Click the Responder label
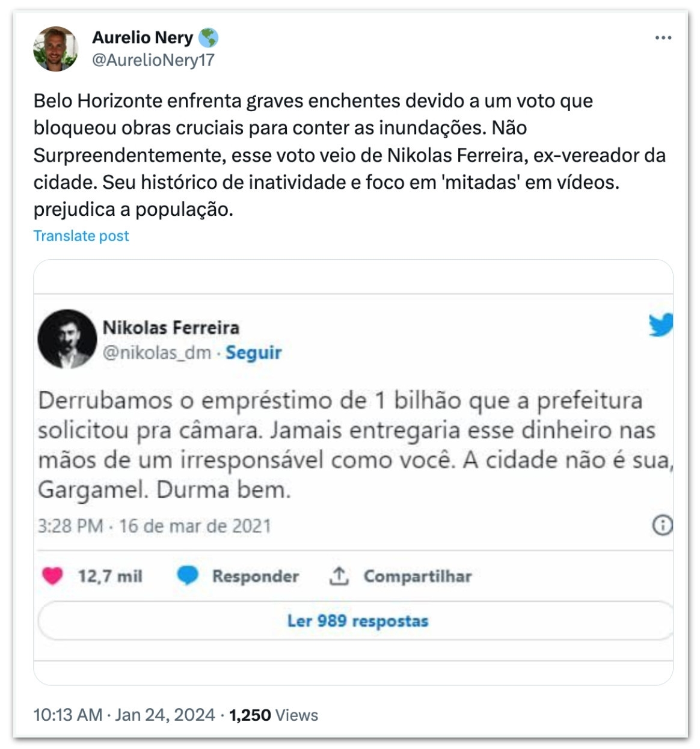Screen dimensions: 700x749 [x=255, y=576]
